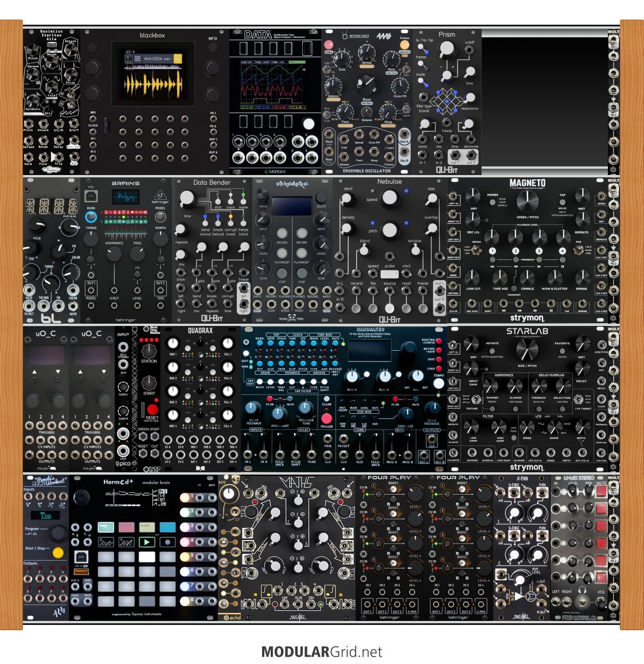644x664 pixels.
Task: Click the white TEMPO button on Rainmaker
Action: 439,383
